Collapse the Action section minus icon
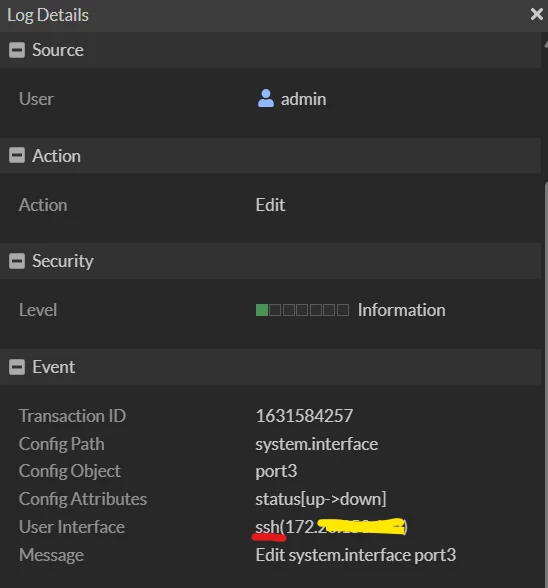Image resolution: width=548 pixels, height=588 pixels. point(17,155)
